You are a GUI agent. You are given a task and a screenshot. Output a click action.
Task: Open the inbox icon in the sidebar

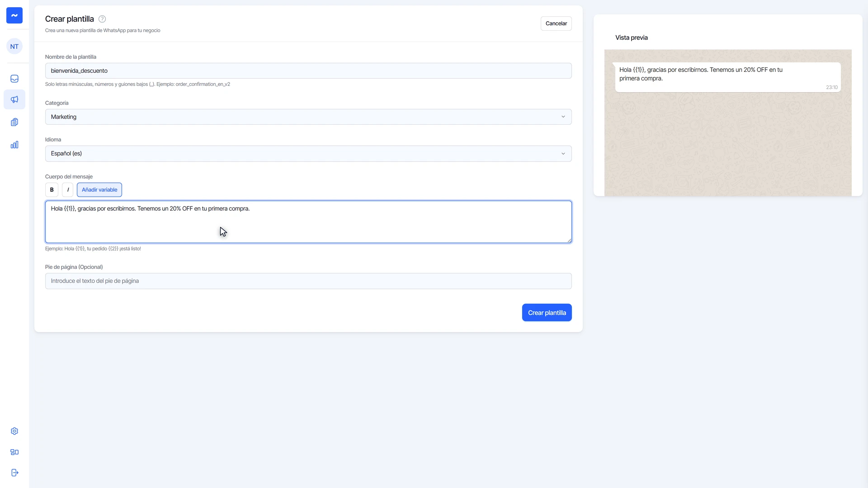[14, 79]
